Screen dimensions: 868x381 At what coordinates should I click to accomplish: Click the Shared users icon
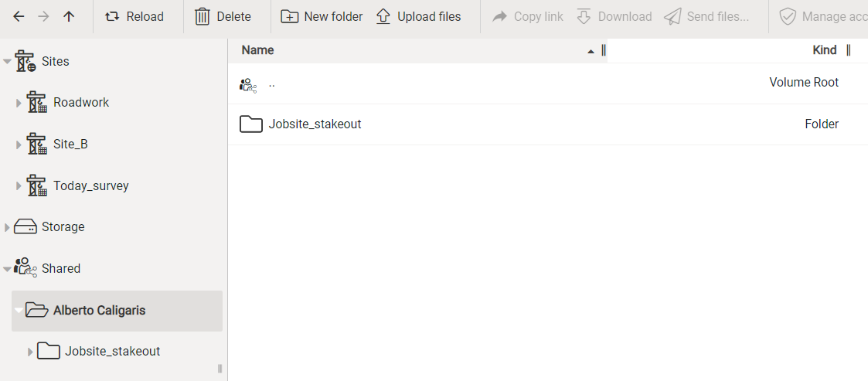26,268
